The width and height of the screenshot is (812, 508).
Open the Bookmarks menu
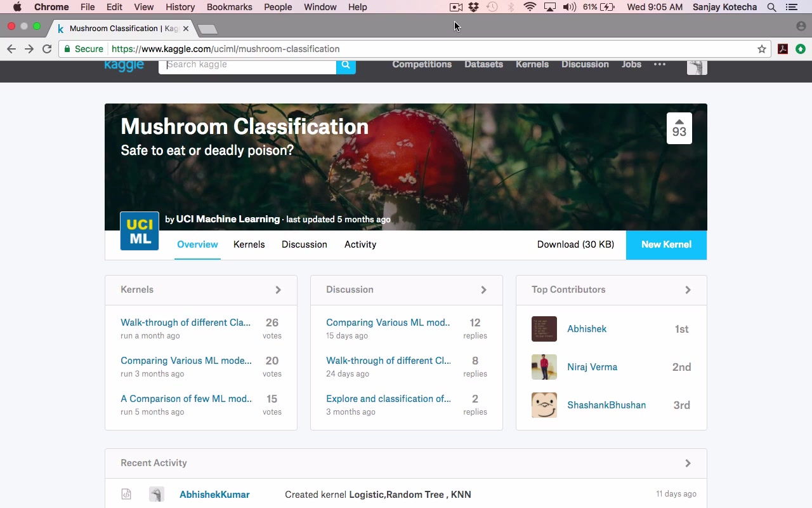click(x=230, y=7)
